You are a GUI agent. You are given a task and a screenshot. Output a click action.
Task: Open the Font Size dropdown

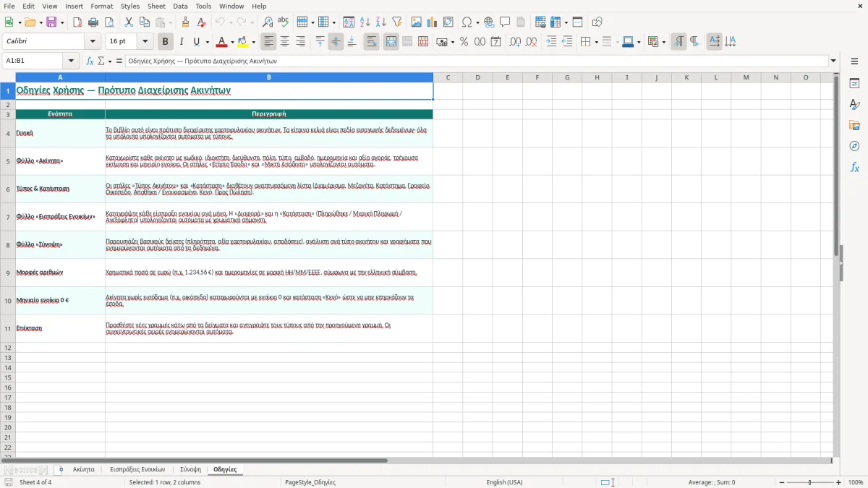pyautogui.click(x=145, y=42)
